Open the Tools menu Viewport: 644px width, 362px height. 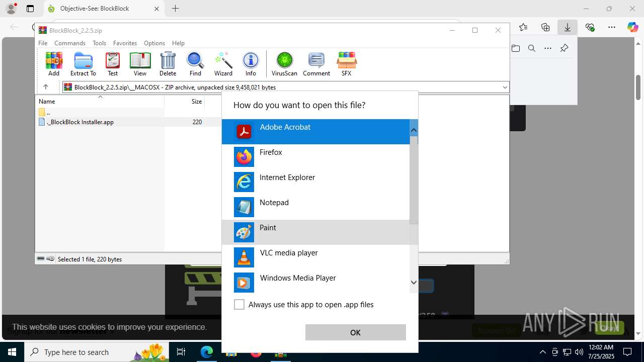pyautogui.click(x=99, y=43)
